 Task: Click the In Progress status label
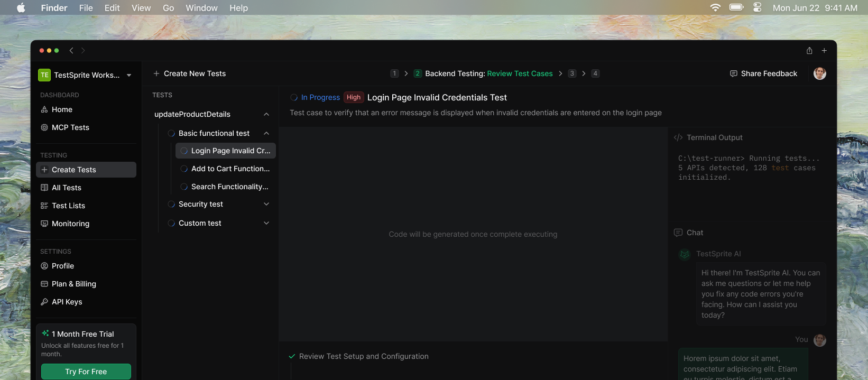[320, 97]
